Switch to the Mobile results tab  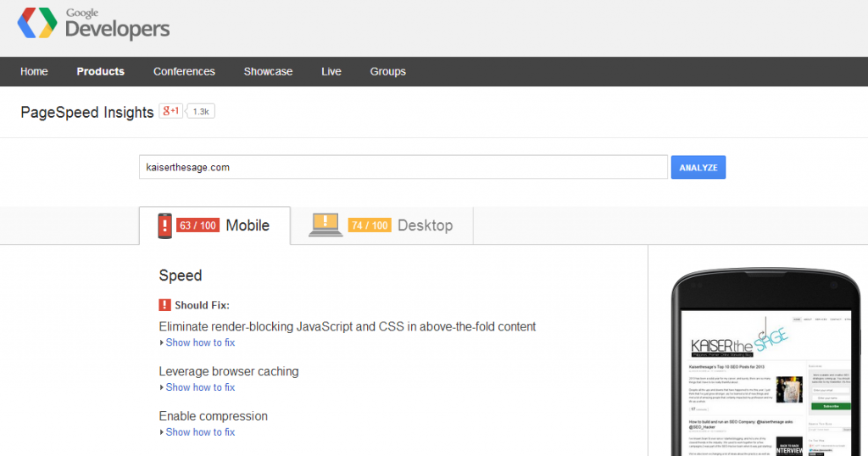click(214, 225)
